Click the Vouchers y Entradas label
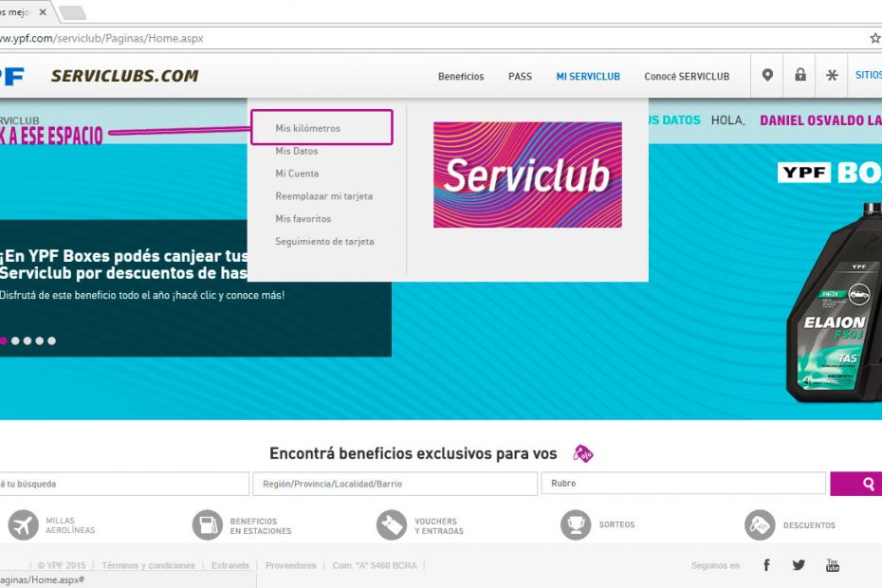Viewport: 882px width, 588px height. [x=439, y=526]
